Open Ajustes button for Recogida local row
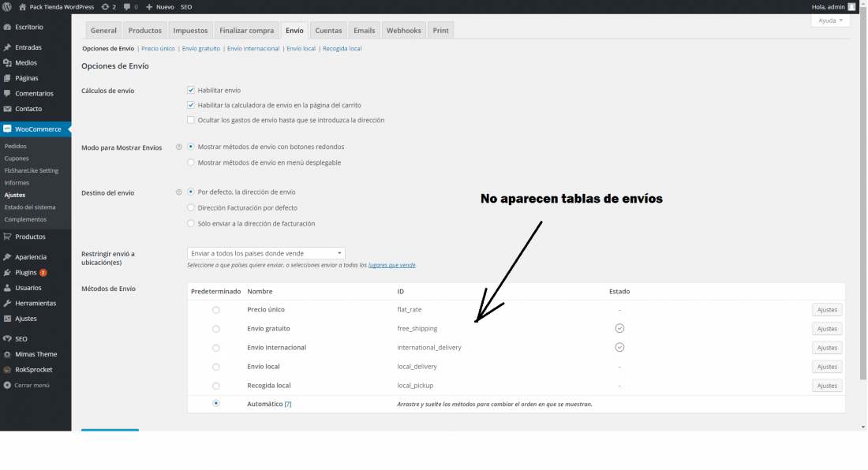 click(827, 386)
